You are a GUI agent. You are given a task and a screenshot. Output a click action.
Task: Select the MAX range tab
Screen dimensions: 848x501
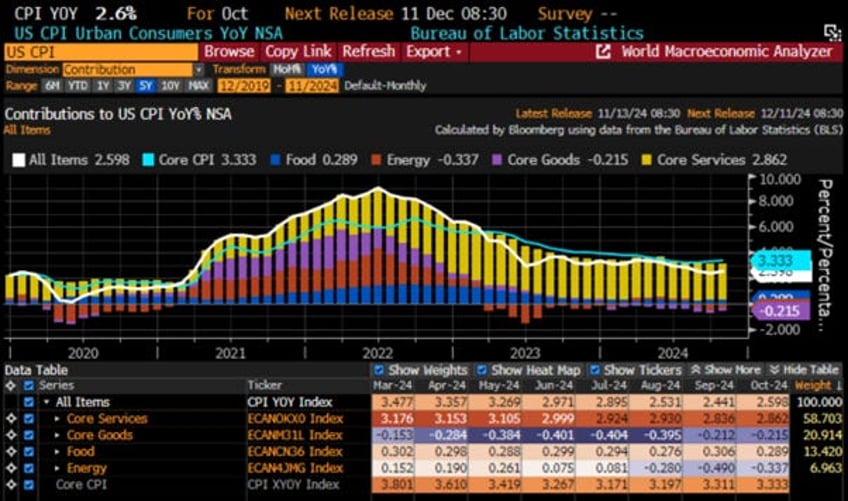point(198,85)
